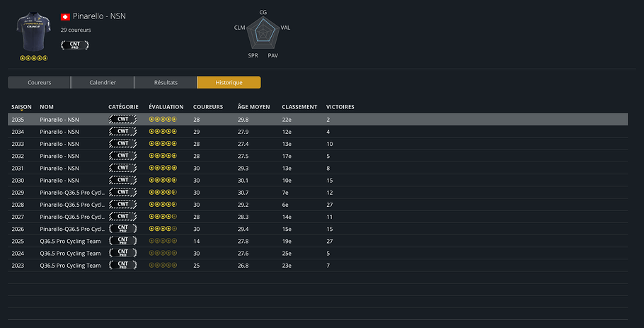Click the CNT PRO badge in the 2026 row
Viewport: 644px width, 328px height.
(x=123, y=229)
